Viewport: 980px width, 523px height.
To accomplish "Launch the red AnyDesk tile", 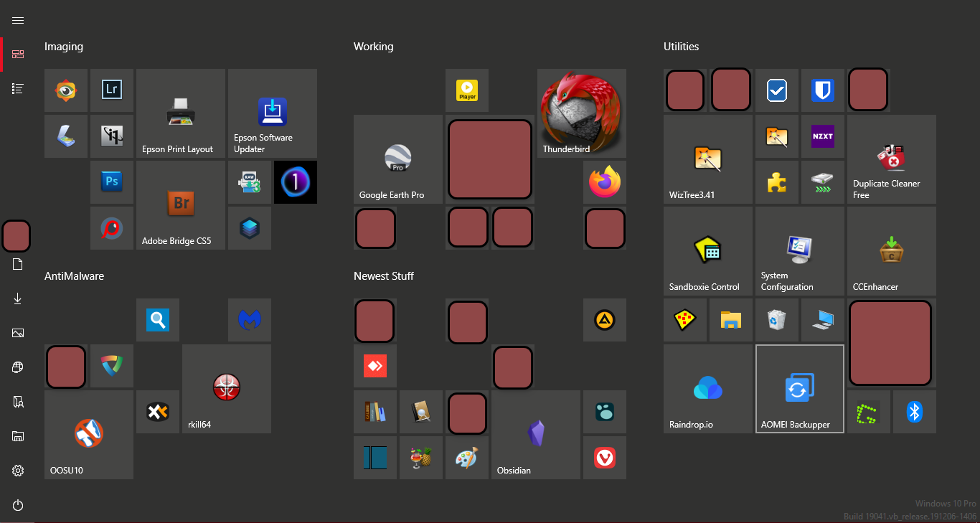I will point(375,366).
